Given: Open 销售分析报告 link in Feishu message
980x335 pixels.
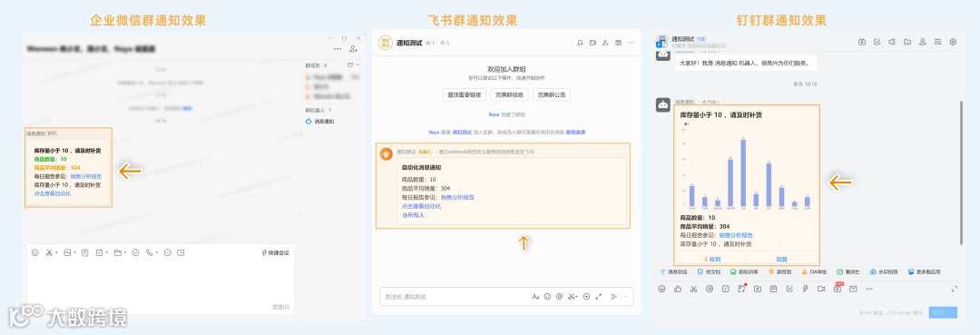Looking at the screenshot, I should [457, 197].
